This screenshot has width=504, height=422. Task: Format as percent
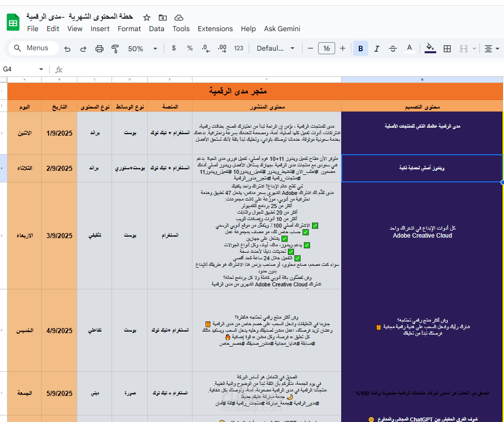coord(189,48)
